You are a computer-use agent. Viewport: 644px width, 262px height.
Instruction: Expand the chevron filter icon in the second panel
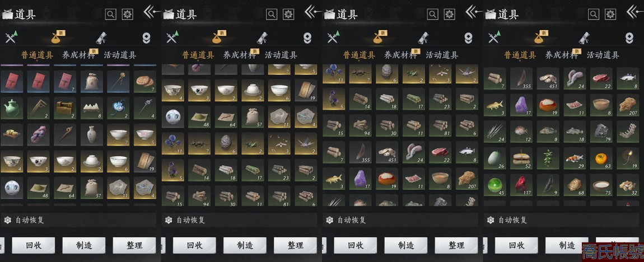[x=307, y=38]
